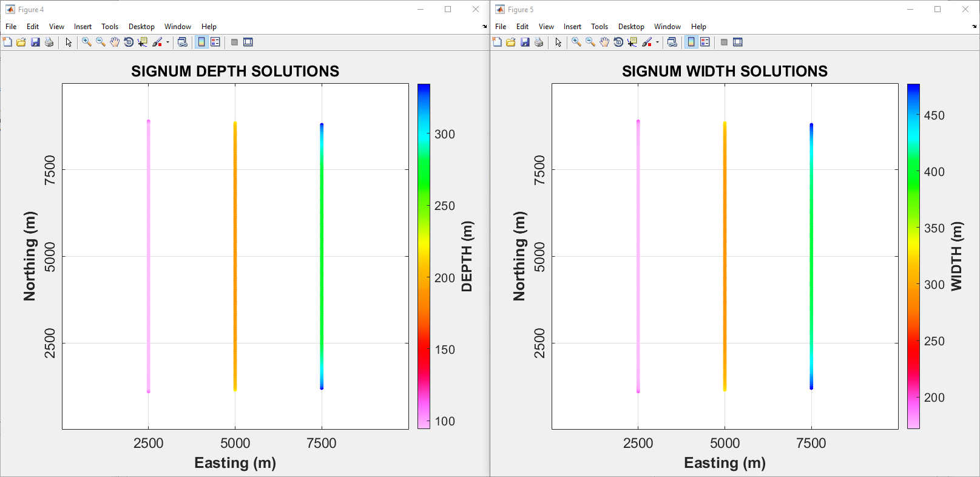Click the WIDTH (m) colorbar label
The width and height of the screenshot is (980, 477).
956,256
